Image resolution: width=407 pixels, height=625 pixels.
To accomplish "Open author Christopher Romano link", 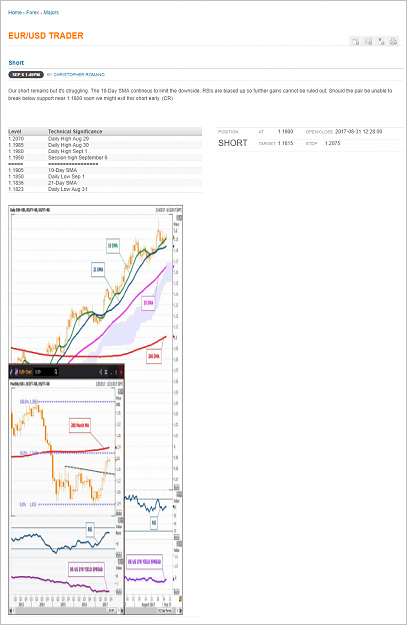I will coord(79,75).
